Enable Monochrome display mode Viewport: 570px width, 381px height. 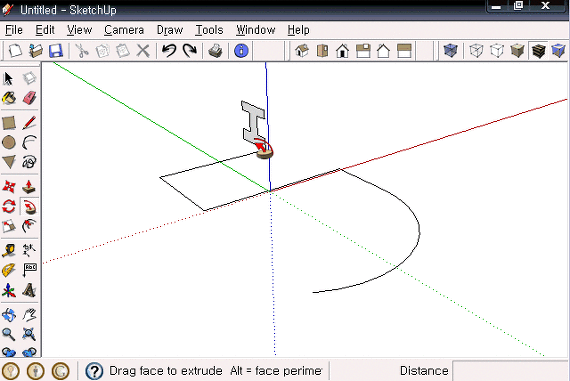pyautogui.click(x=558, y=51)
